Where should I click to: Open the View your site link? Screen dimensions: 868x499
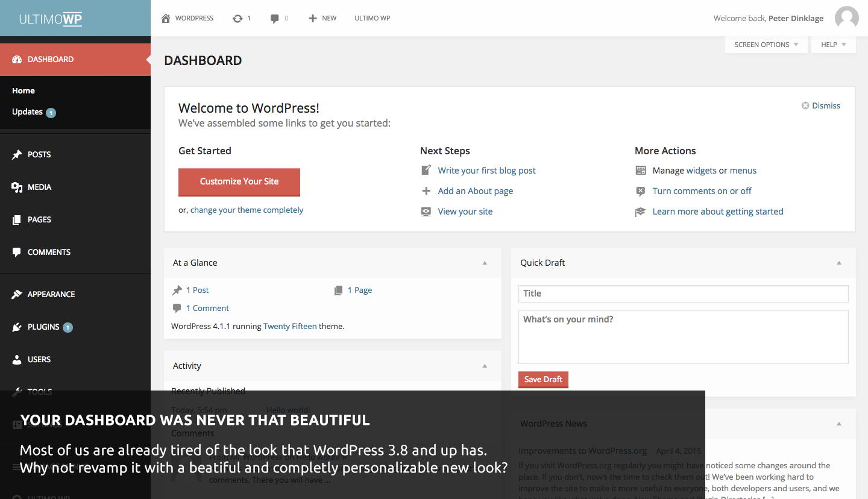pos(465,212)
